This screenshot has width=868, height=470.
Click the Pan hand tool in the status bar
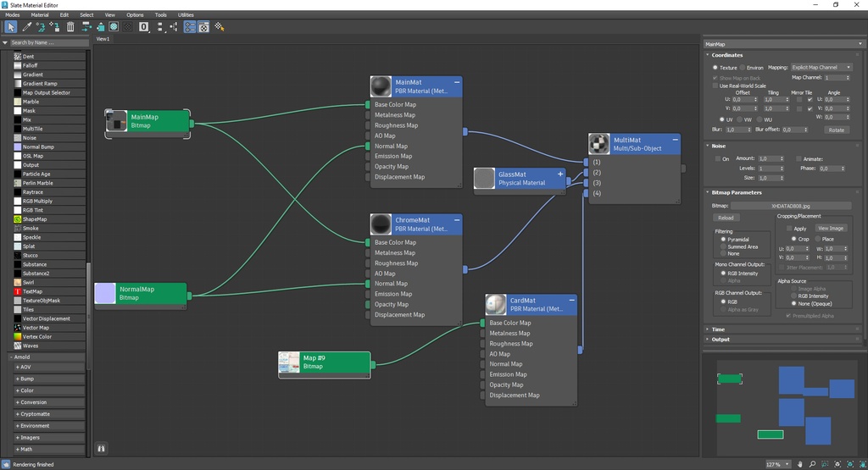point(800,464)
